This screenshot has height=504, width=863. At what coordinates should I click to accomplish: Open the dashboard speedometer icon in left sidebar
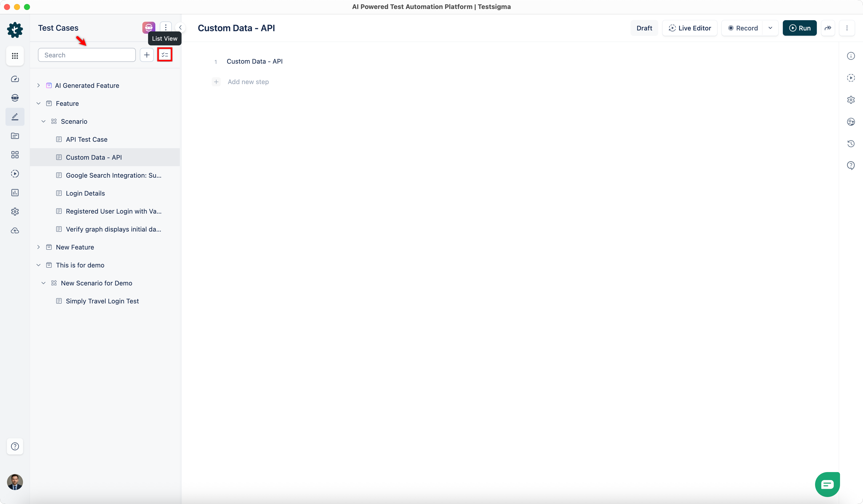click(15, 79)
